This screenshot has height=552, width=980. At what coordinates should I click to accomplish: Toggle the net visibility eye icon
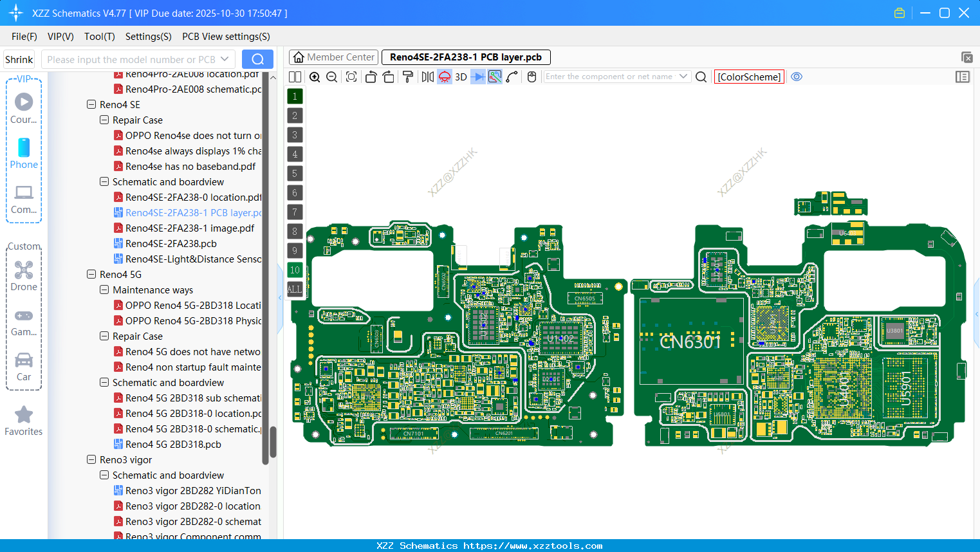point(797,77)
